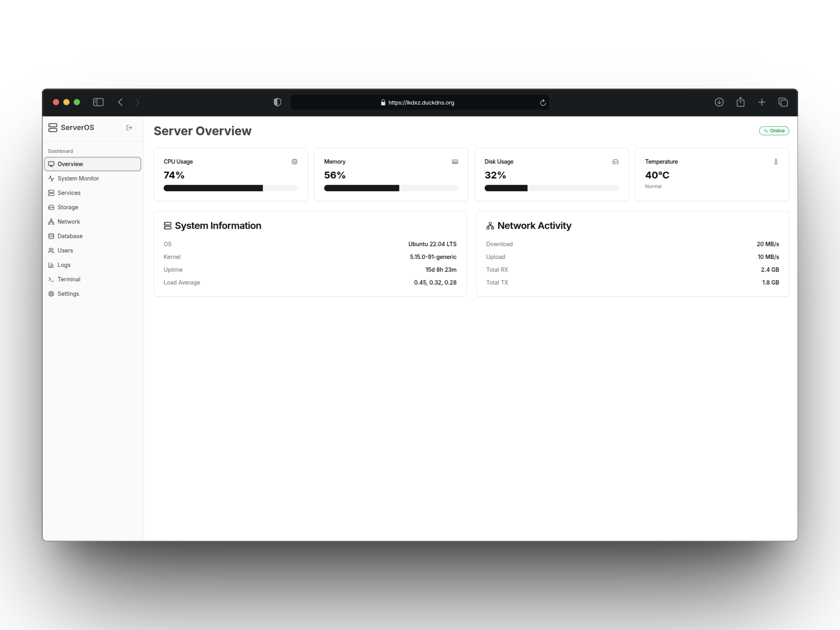Select Services from the sidebar
Screen dimensions: 840x630
[69, 193]
